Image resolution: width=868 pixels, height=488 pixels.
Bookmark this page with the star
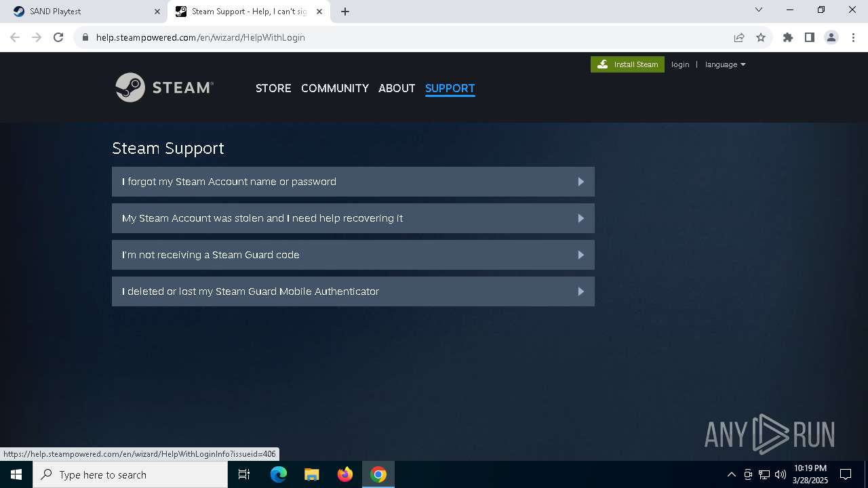click(x=761, y=37)
